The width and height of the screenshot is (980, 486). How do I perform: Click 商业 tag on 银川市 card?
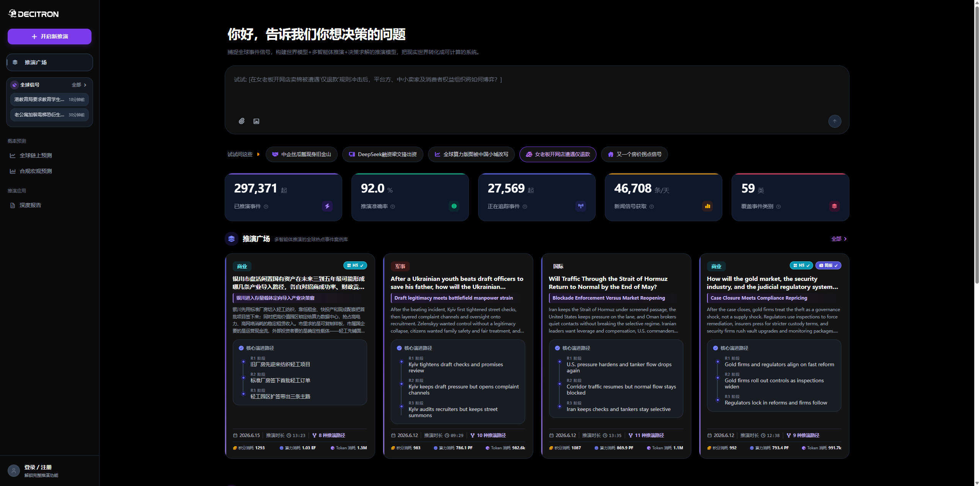tap(242, 266)
